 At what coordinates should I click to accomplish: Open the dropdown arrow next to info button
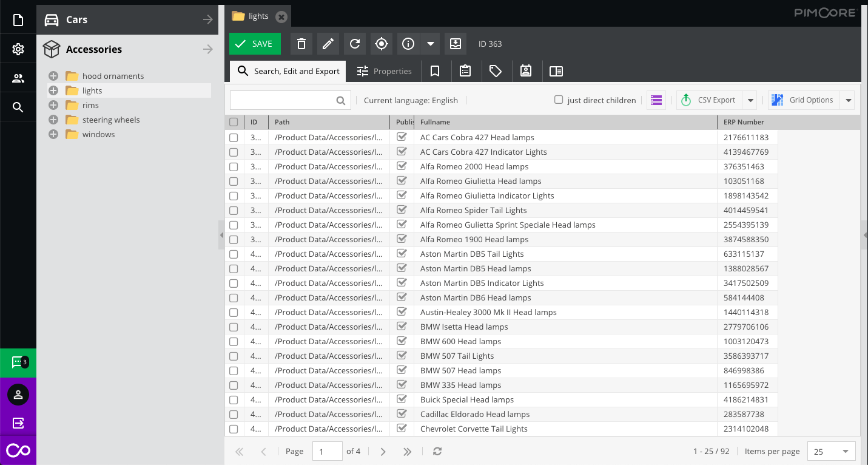coord(430,44)
